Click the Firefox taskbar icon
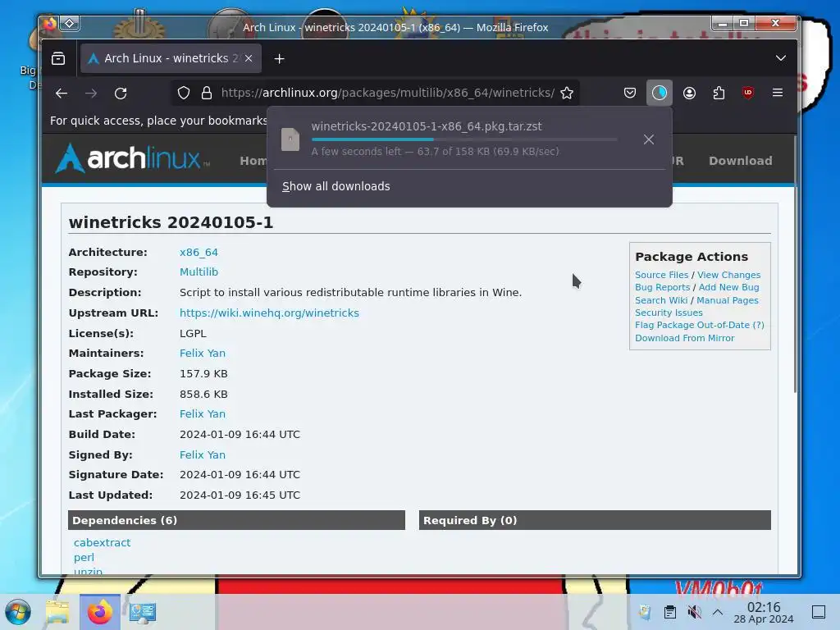 pyautogui.click(x=99, y=612)
